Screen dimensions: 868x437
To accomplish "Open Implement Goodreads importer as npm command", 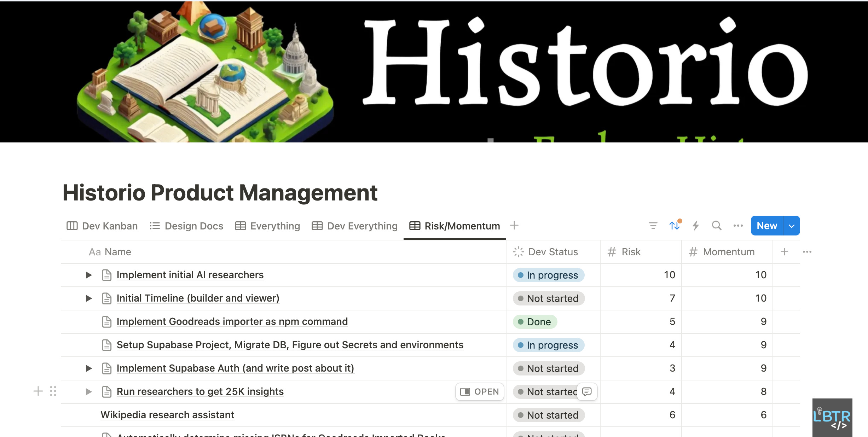I will pyautogui.click(x=232, y=321).
